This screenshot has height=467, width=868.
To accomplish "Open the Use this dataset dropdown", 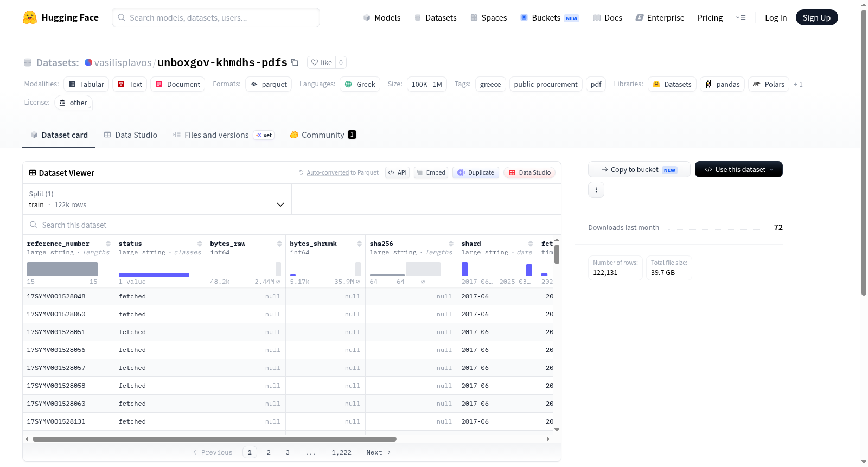I will coord(739,169).
